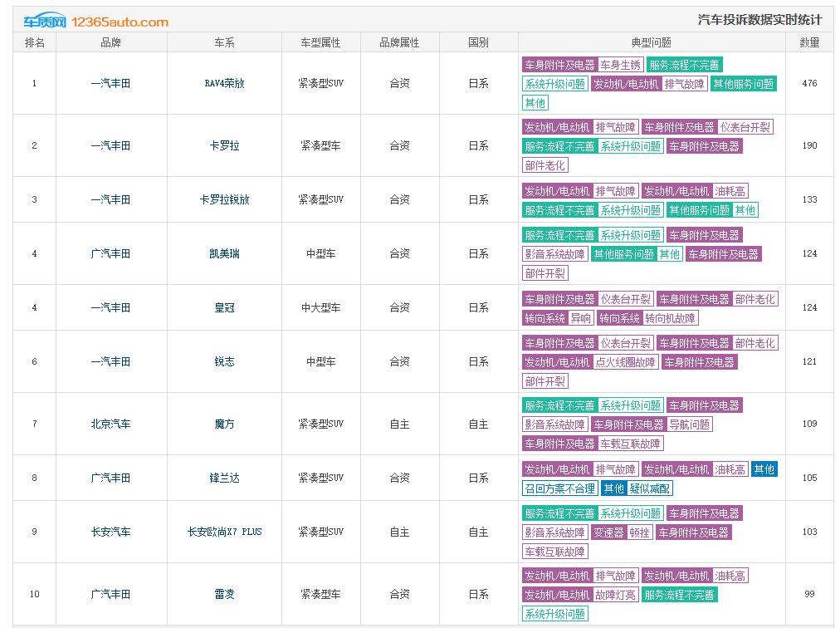Click 服务流程不完善 tag in 雷凌 row
The height and width of the screenshot is (628, 840).
pos(679,595)
